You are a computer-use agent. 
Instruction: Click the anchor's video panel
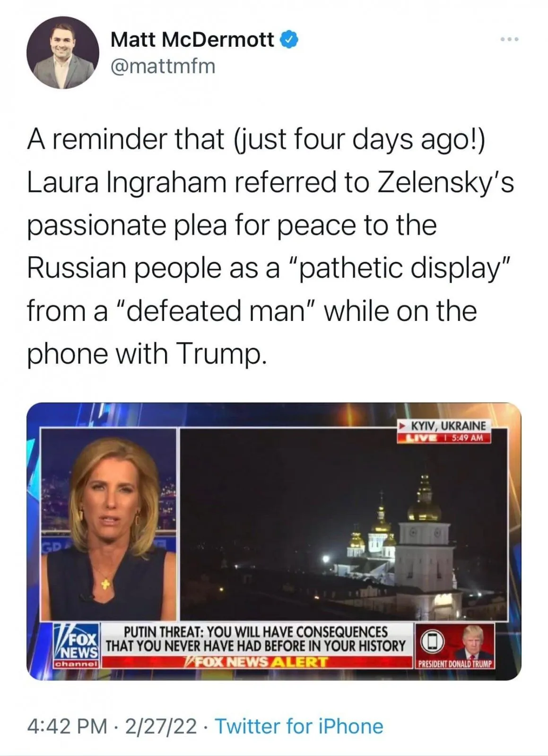108,524
